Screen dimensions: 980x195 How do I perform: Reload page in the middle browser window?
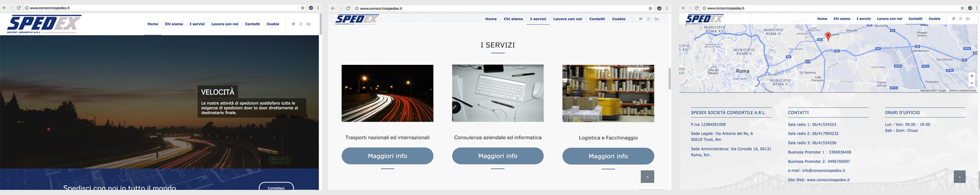click(x=348, y=8)
